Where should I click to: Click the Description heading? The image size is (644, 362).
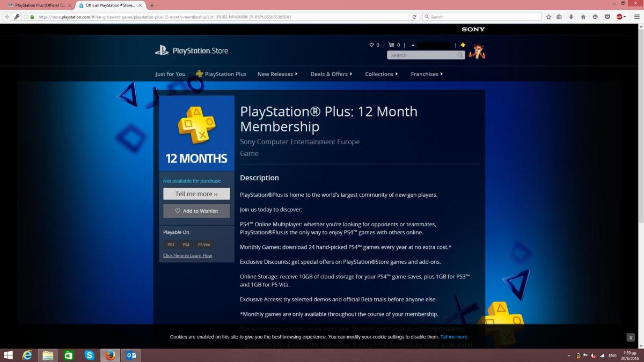259,178
